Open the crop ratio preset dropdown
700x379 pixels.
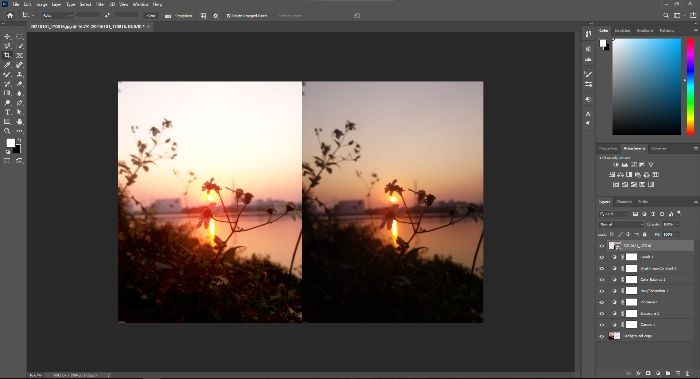57,16
